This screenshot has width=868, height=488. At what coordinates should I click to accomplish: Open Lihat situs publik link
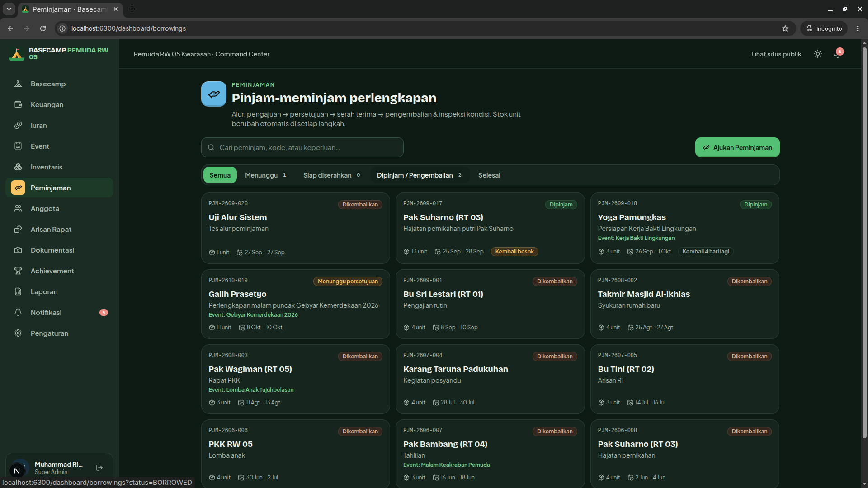pyautogui.click(x=776, y=54)
